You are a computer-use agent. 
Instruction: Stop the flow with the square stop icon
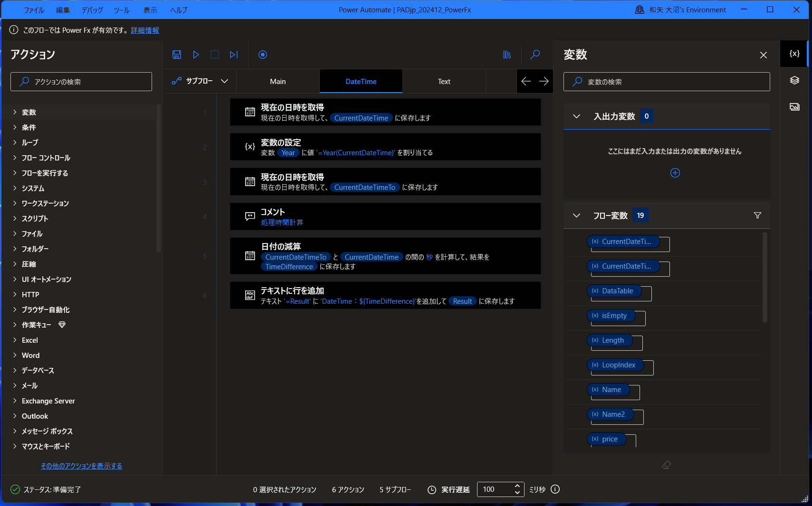[215, 55]
